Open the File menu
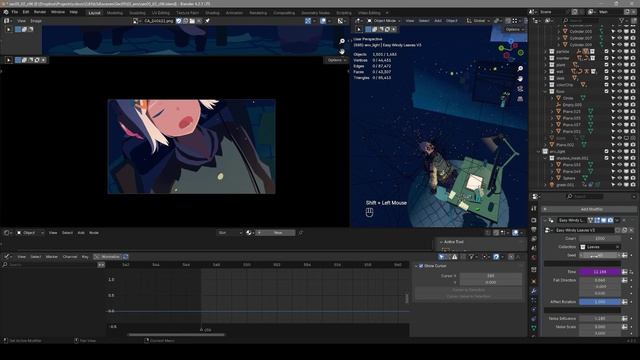640x360 pixels. 15,12
